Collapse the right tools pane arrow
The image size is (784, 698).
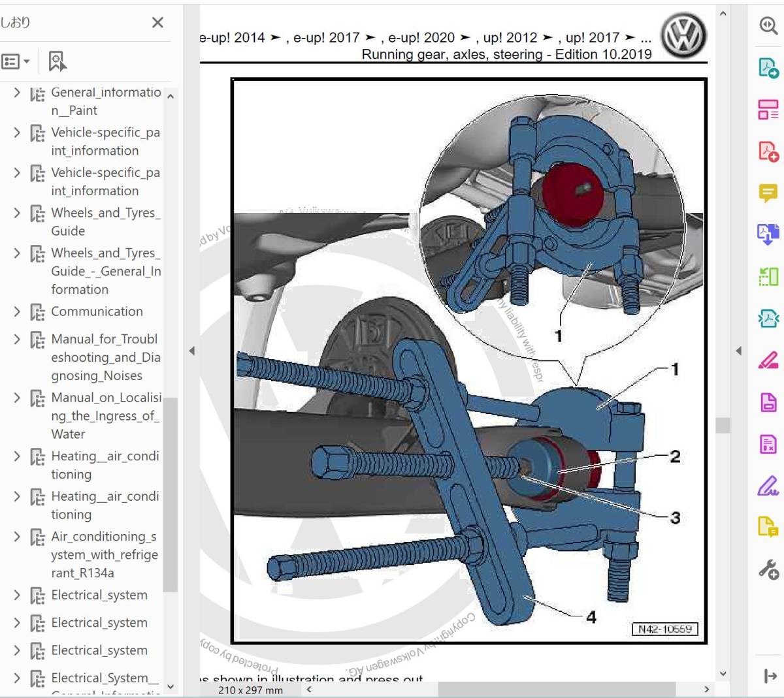pos(770,676)
